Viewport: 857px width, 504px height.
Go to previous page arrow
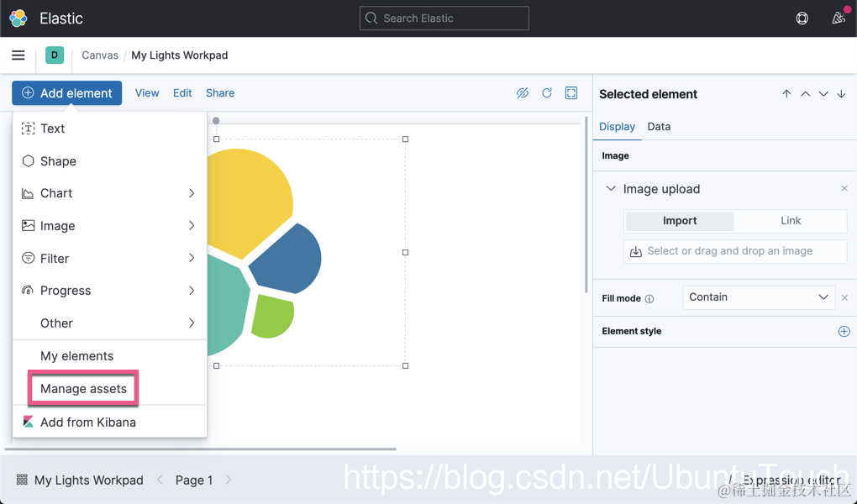click(160, 480)
